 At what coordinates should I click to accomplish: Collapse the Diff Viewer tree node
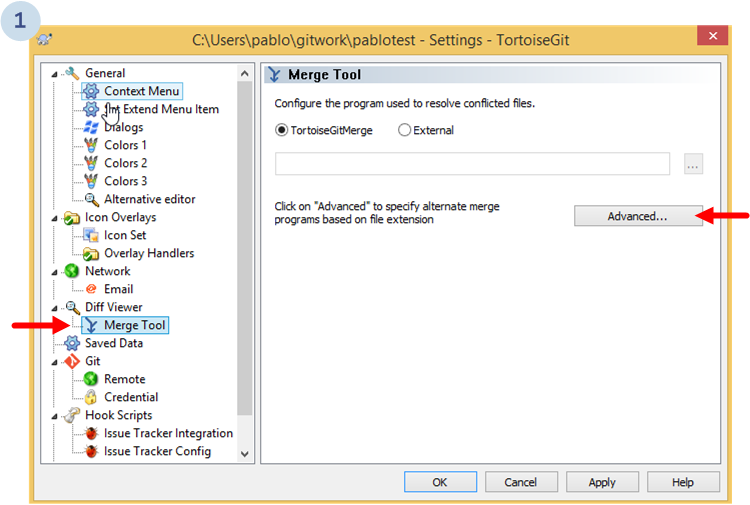click(x=55, y=308)
